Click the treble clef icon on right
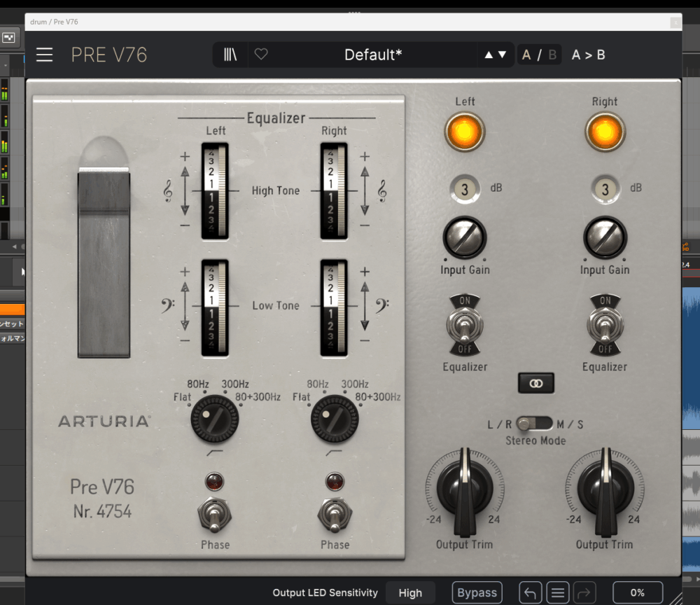Image resolution: width=700 pixels, height=605 pixels. click(382, 191)
